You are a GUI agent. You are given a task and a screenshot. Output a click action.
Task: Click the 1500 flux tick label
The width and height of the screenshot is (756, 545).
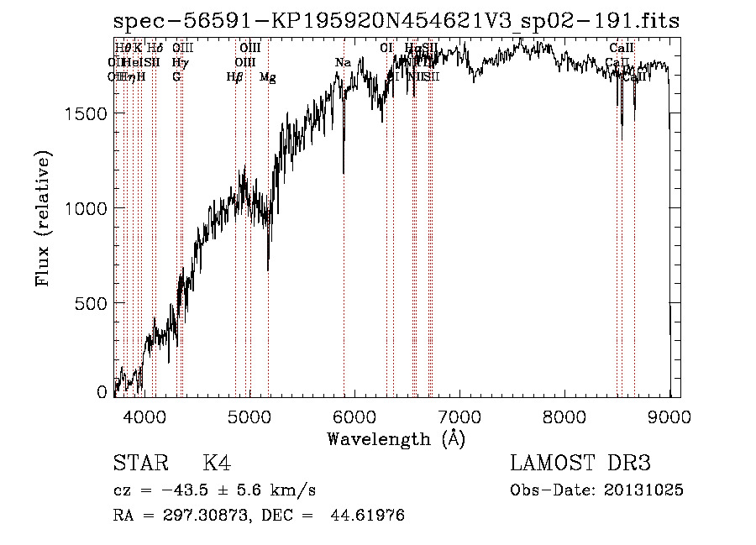89,113
